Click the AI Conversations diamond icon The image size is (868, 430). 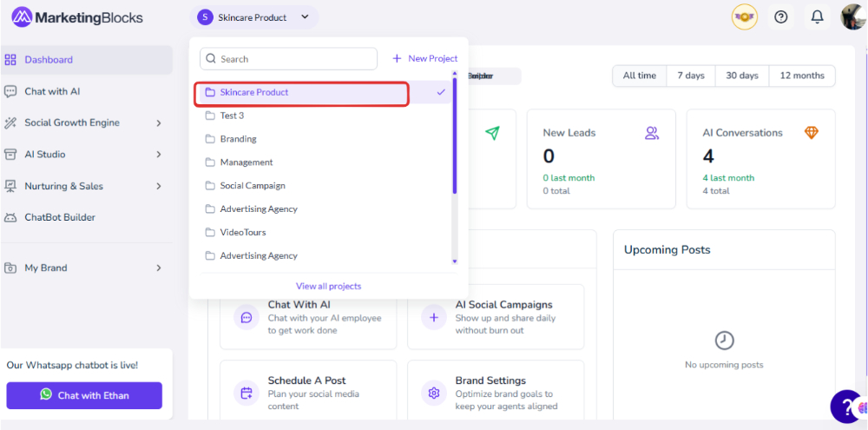tap(811, 133)
